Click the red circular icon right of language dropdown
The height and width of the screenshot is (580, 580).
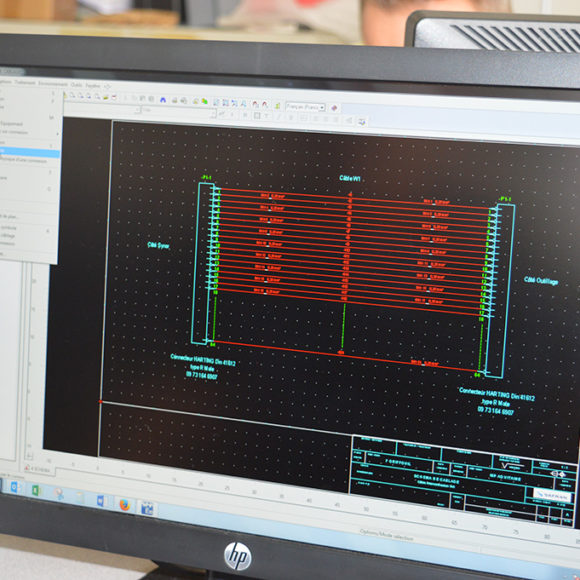[x=334, y=108]
